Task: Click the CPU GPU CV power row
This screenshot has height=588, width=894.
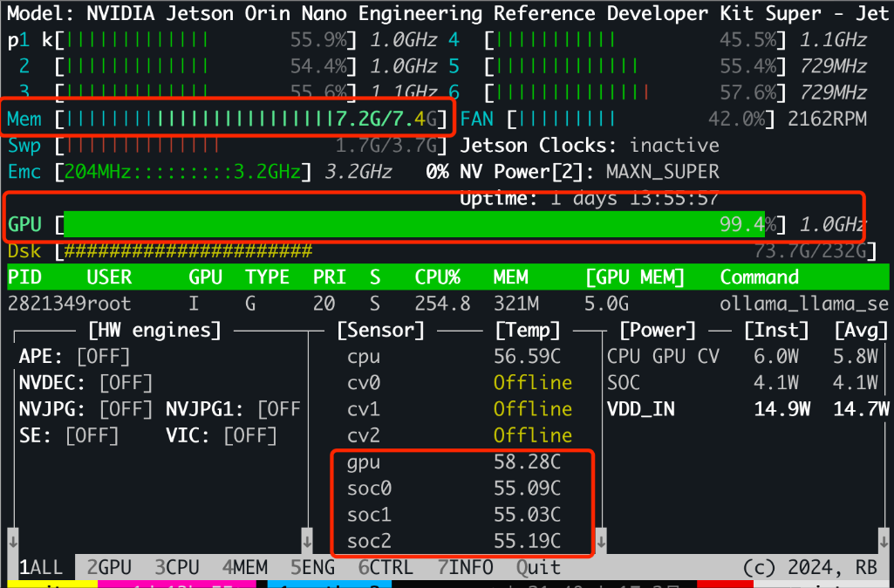Action: point(741,357)
